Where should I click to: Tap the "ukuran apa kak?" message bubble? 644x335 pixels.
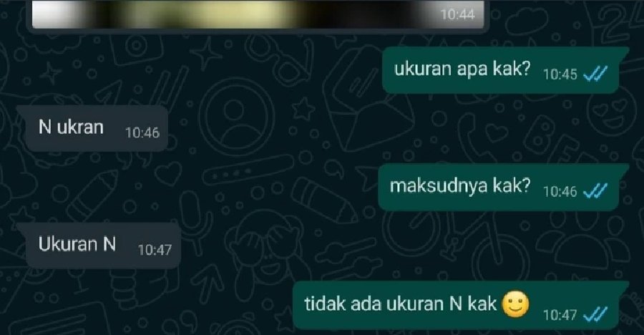click(501, 70)
